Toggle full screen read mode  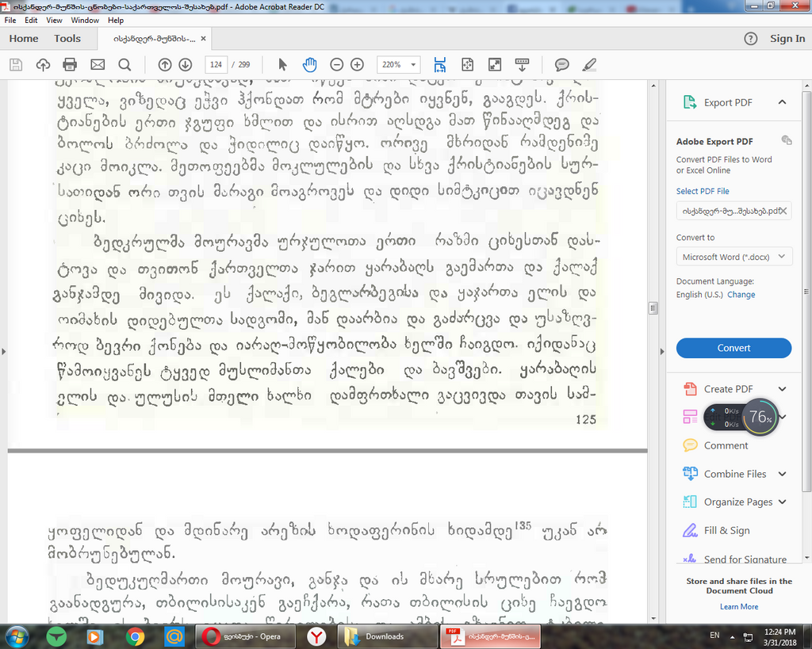pos(495,64)
